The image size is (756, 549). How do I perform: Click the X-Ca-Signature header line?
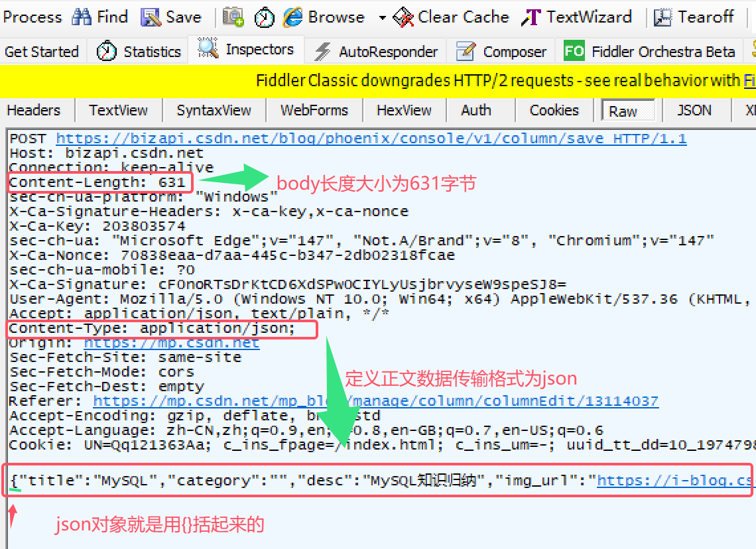point(288,284)
